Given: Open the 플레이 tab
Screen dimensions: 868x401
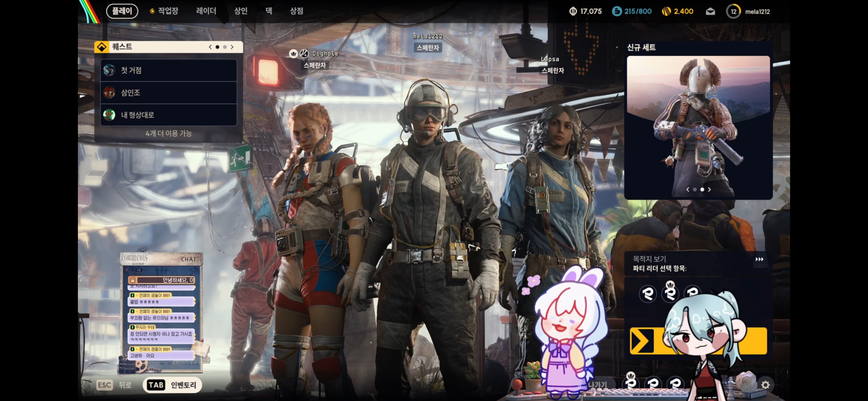Looking at the screenshot, I should 122,11.
